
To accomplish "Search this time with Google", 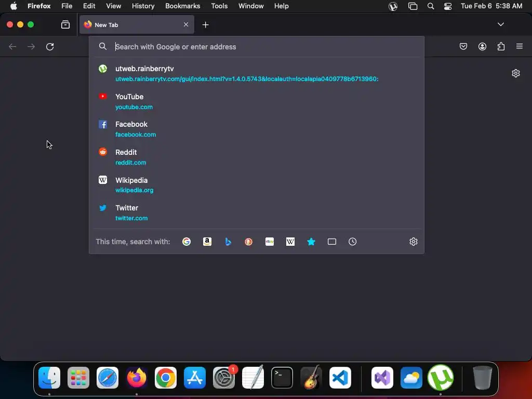I will tap(187, 242).
